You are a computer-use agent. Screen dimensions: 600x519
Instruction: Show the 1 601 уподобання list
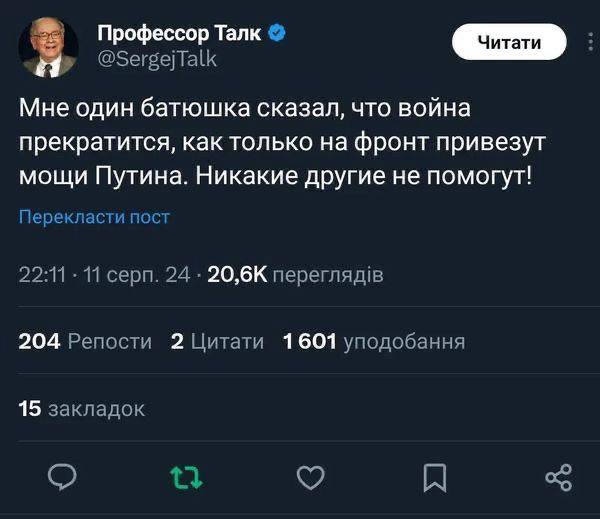click(373, 342)
